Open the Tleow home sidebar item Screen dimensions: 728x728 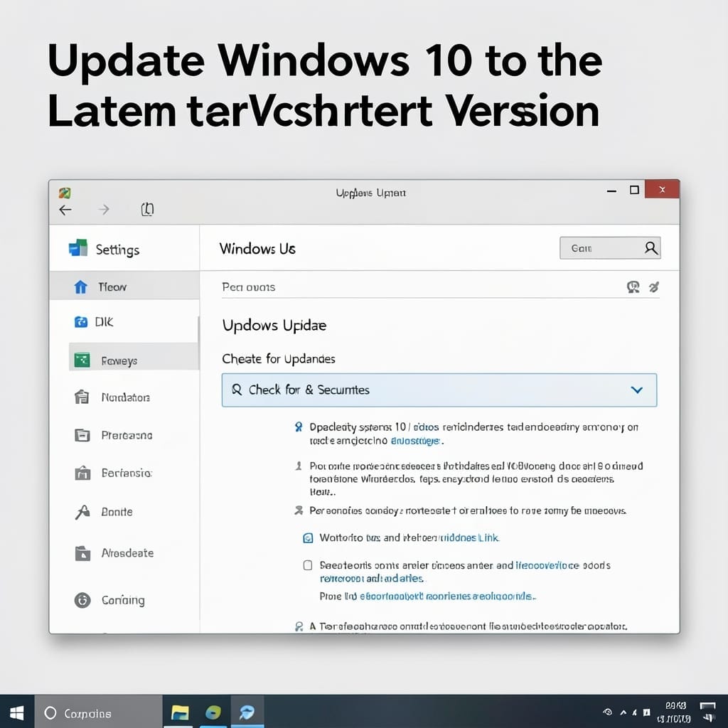[124, 287]
